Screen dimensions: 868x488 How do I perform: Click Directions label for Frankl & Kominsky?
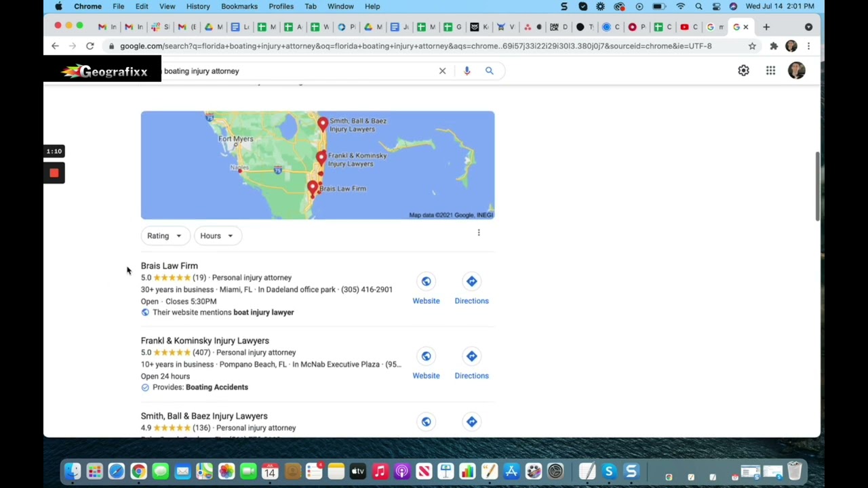click(x=471, y=375)
